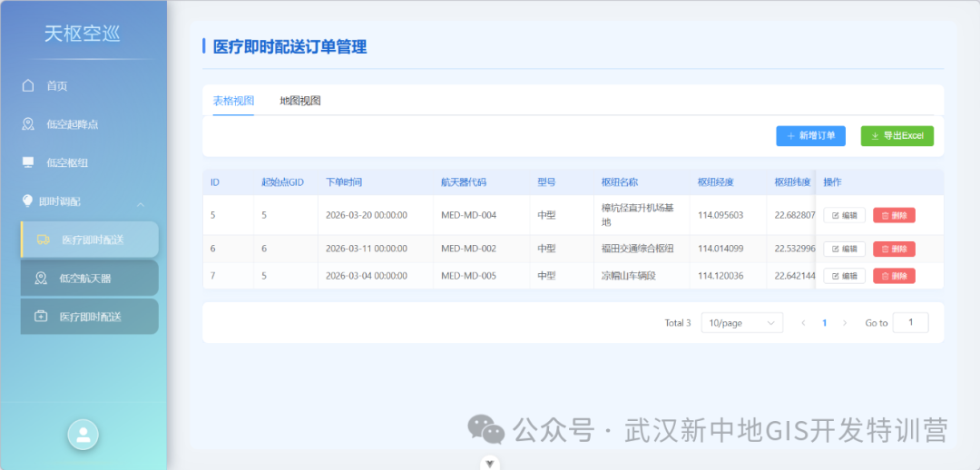Switch to 表格视图 tab
Screen dimensions: 980x470
coord(234,102)
